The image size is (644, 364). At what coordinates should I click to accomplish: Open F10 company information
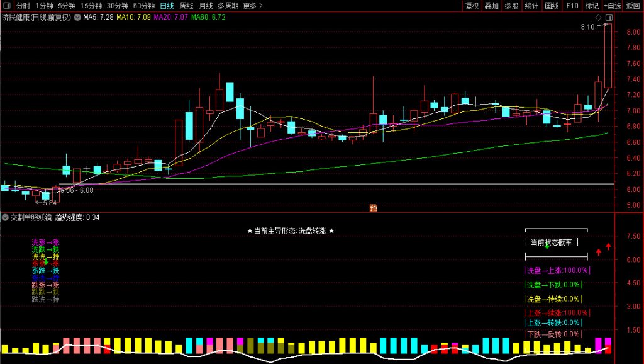tap(572, 6)
